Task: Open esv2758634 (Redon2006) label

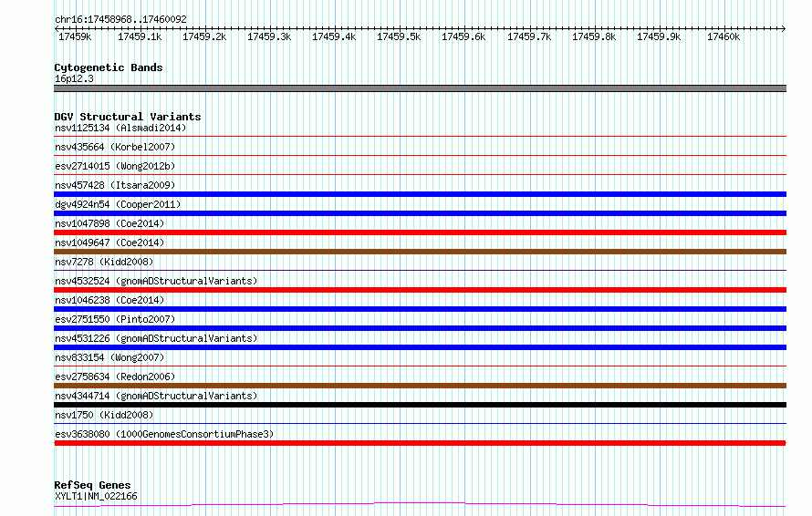Action: [115, 377]
